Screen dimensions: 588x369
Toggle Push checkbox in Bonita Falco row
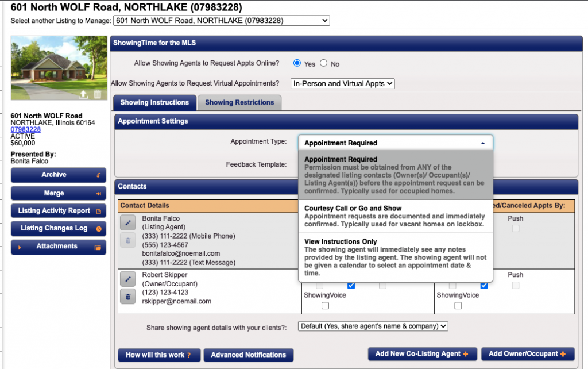point(516,228)
